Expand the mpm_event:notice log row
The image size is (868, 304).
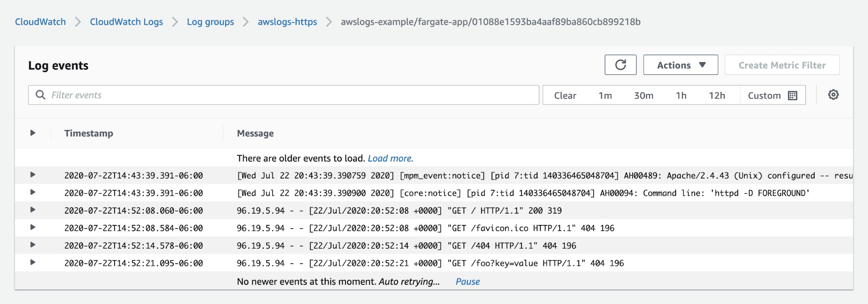tap(33, 175)
